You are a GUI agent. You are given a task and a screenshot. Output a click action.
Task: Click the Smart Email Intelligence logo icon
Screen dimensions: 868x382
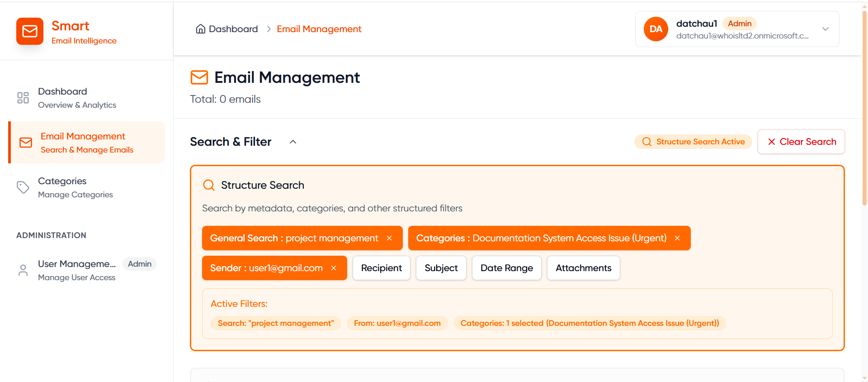pyautogui.click(x=30, y=31)
